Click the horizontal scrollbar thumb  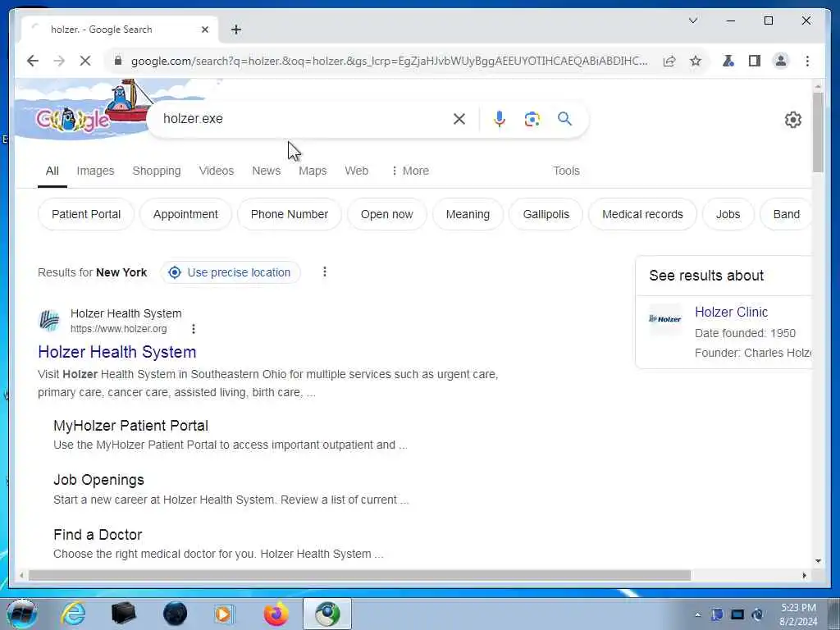click(359, 575)
